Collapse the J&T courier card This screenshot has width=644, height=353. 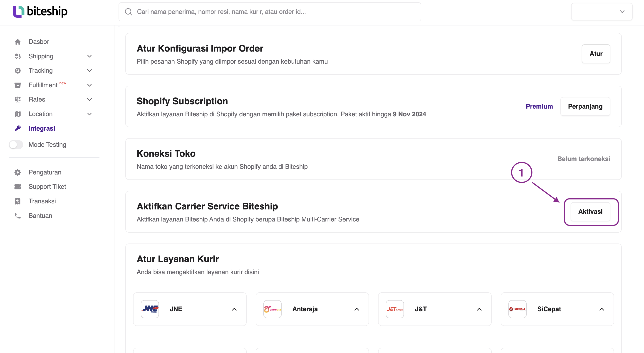479,309
